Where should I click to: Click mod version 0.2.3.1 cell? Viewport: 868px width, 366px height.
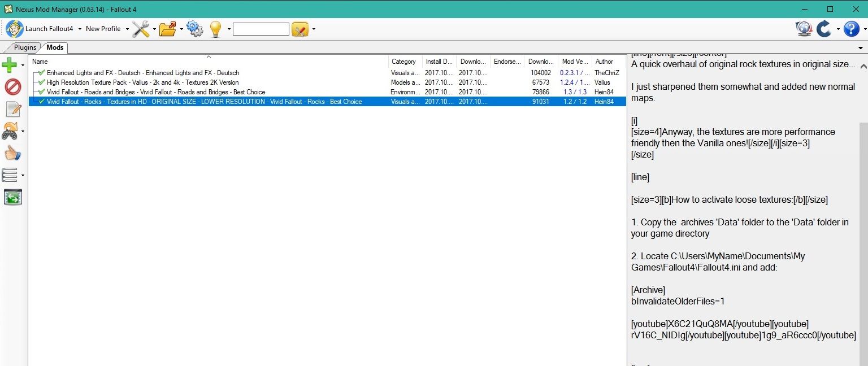[575, 73]
